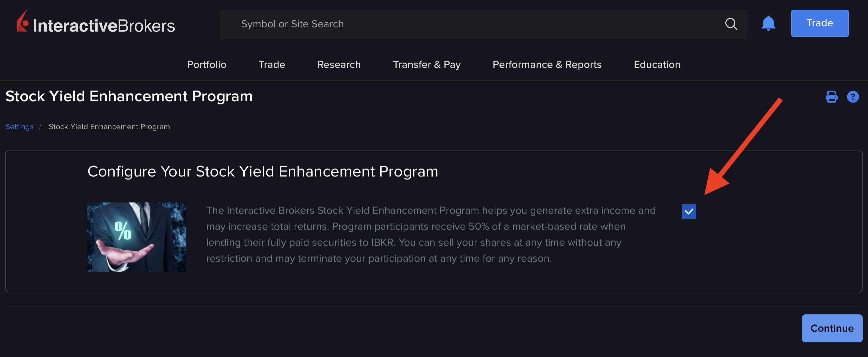Open help via the question mark icon
This screenshot has height=357, width=868.
click(853, 97)
